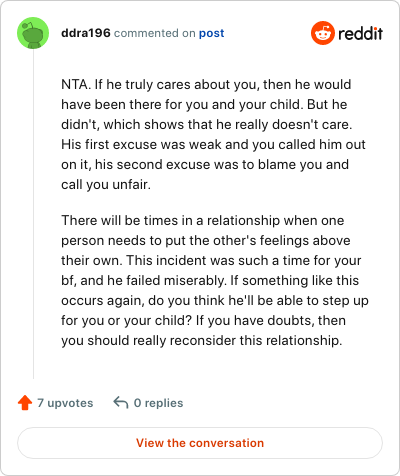Click the line starting "have been there"
Viewport: 400px width, 476px height.
pyautogui.click(x=204, y=104)
